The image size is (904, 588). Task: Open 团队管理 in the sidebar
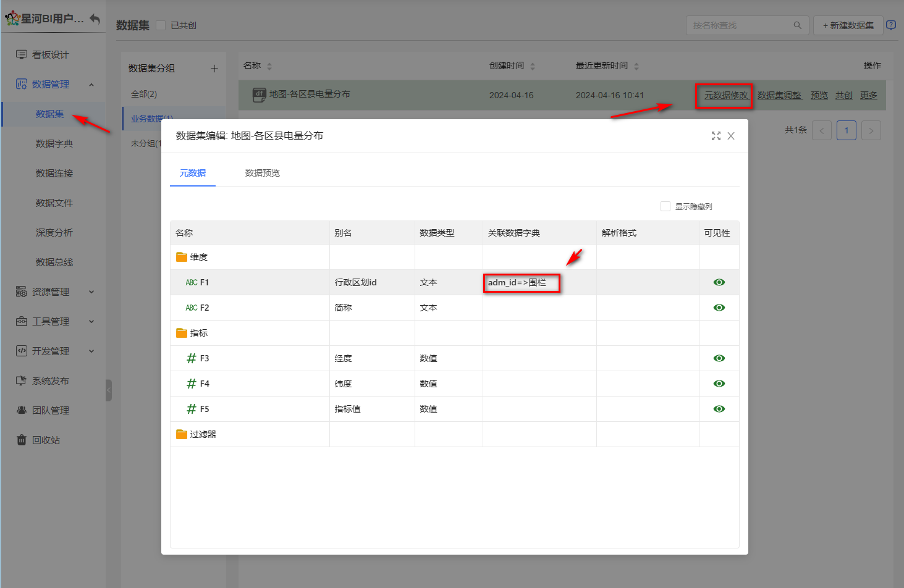point(50,410)
